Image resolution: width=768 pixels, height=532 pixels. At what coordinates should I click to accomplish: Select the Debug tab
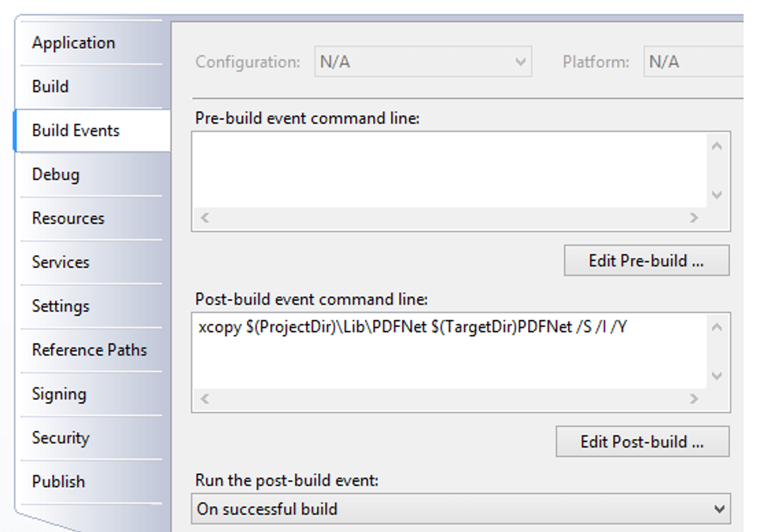tap(91, 174)
